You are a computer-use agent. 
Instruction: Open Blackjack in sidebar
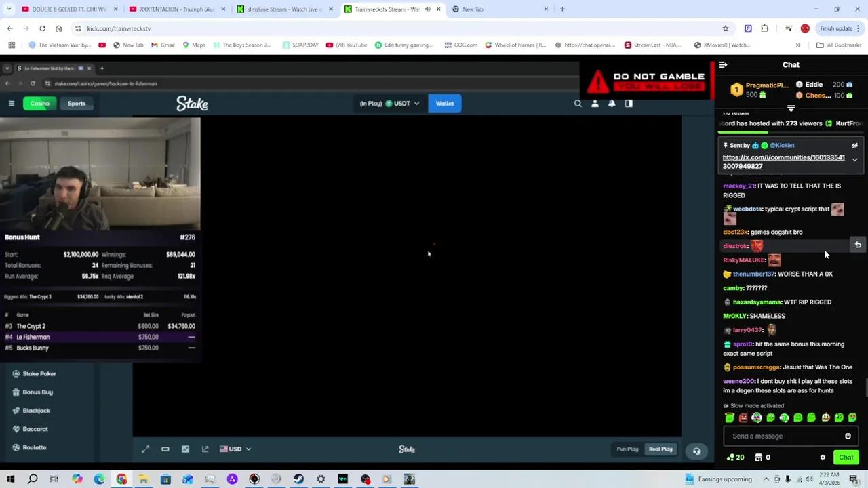click(x=31, y=411)
